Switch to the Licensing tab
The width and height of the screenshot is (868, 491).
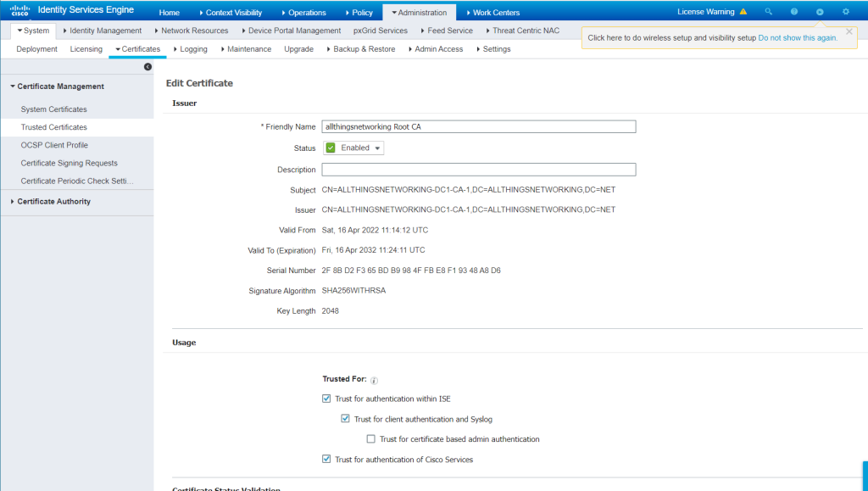[x=86, y=48]
